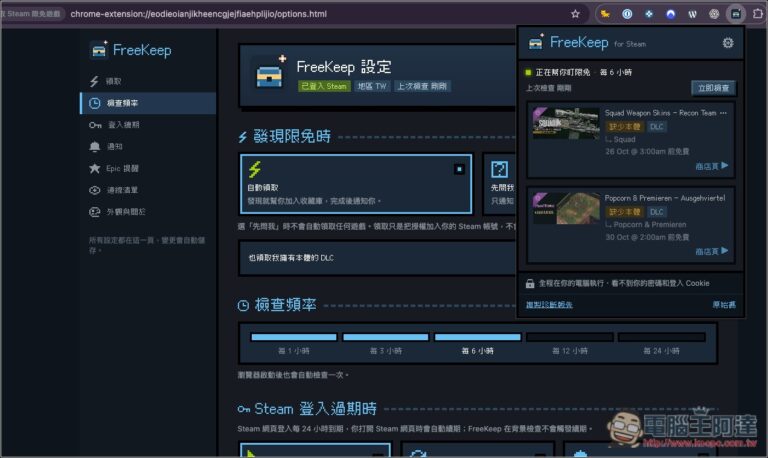Click 'Popcorn & Premieren – Ausgehviertel' title

coord(665,198)
